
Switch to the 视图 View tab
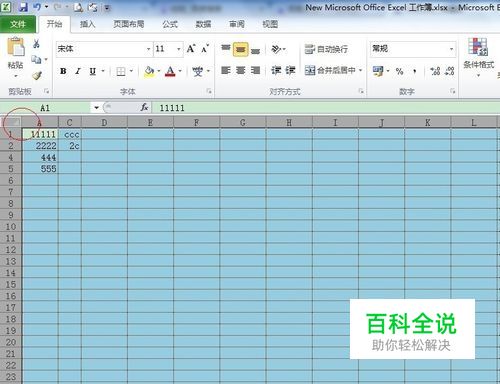[x=270, y=24]
